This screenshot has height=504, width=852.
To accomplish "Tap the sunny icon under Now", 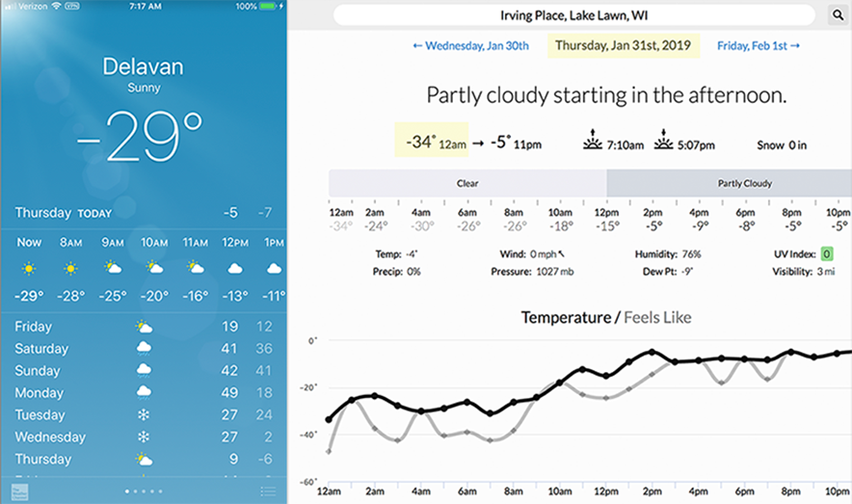I will (29, 268).
